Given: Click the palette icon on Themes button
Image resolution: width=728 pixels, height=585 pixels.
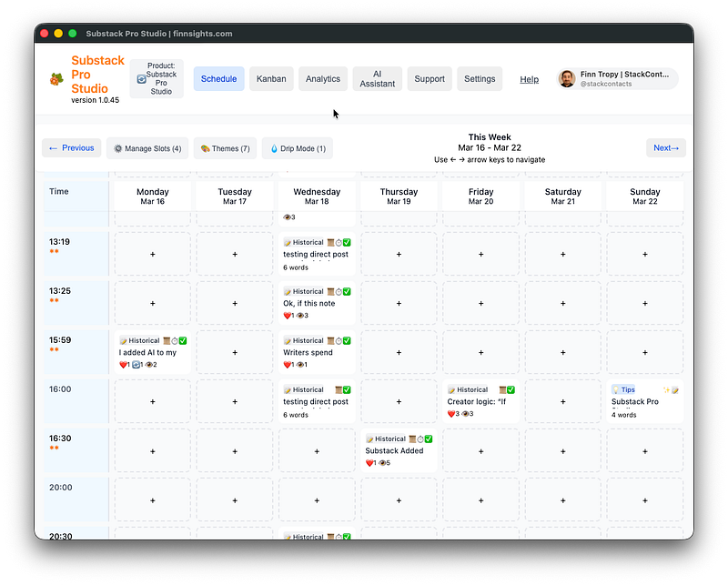Looking at the screenshot, I should click(x=206, y=148).
